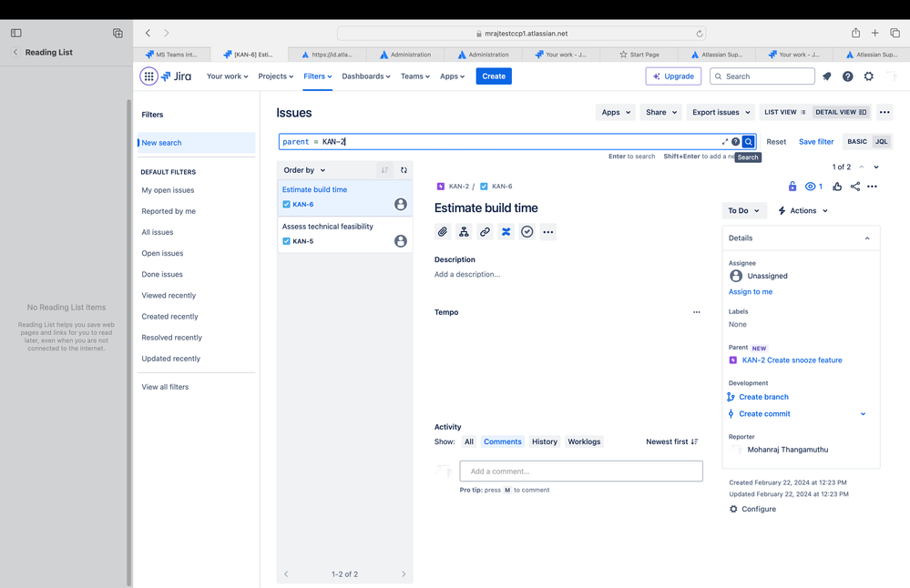Hide the Safari sidebar with sidebar icon
The image size is (910, 588).
click(x=16, y=33)
